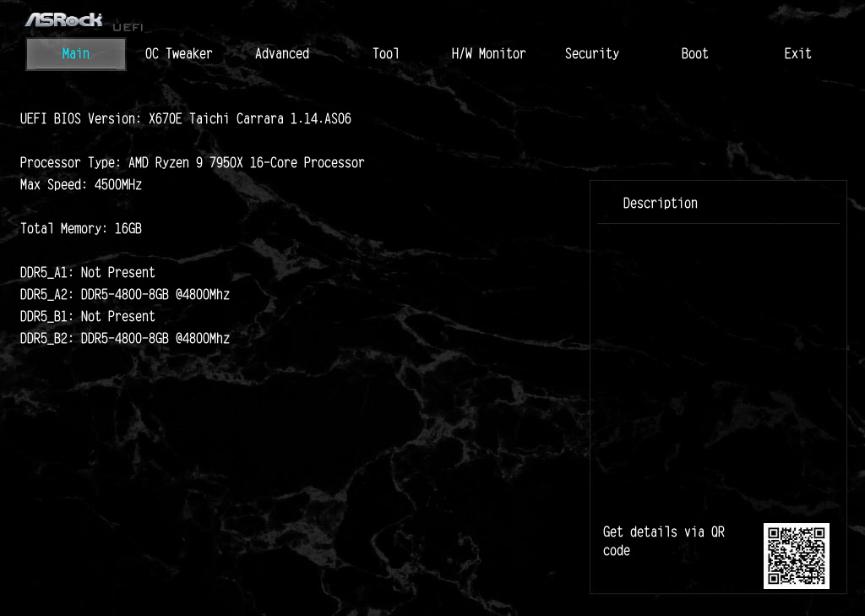
Task: Switch to the Boot tab
Action: pyautogui.click(x=694, y=53)
